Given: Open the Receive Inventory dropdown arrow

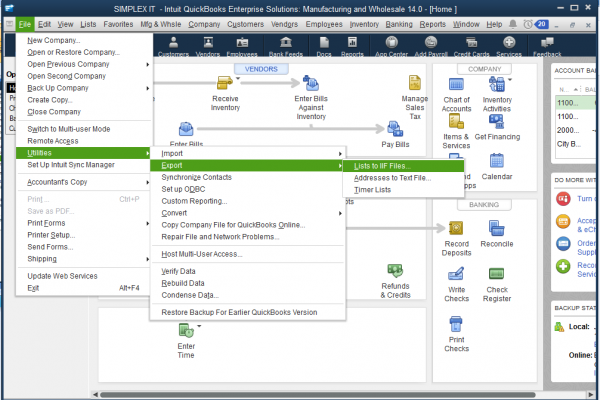Looking at the screenshot, I should tap(238, 78).
